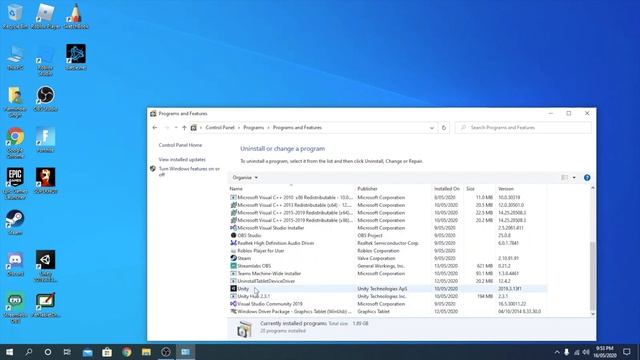
Task: Select the Unity Hub 2.3.1 row
Action: click(388, 296)
